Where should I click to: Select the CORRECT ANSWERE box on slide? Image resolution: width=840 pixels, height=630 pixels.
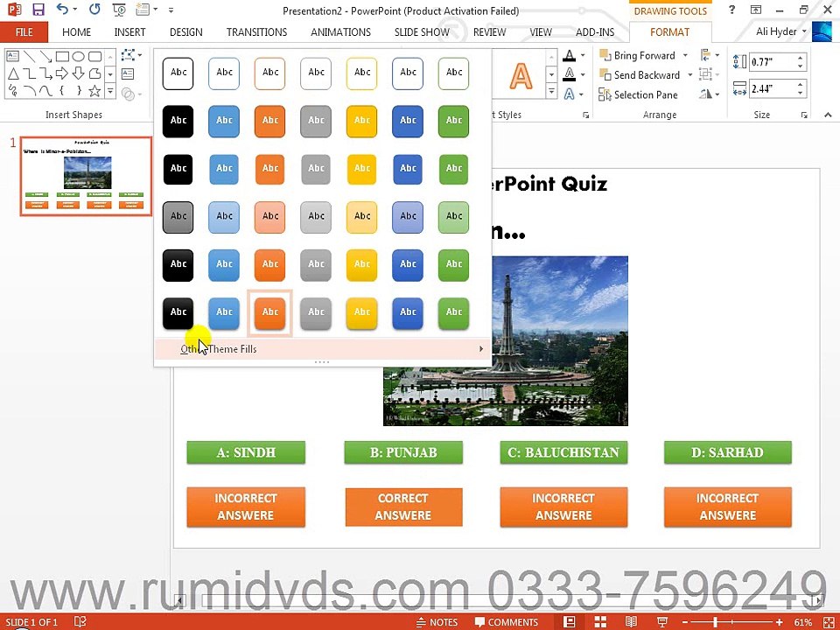tap(403, 507)
